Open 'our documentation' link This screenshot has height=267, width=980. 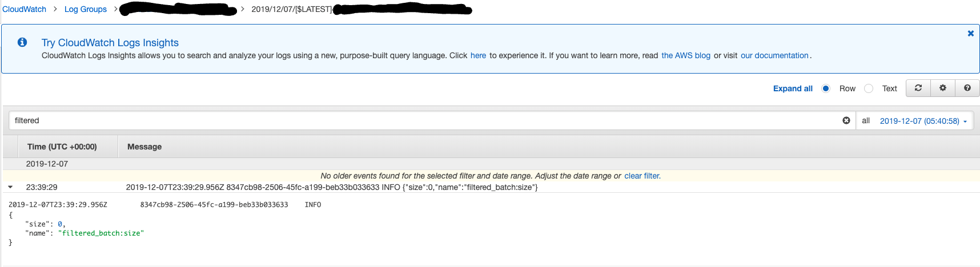(774, 55)
